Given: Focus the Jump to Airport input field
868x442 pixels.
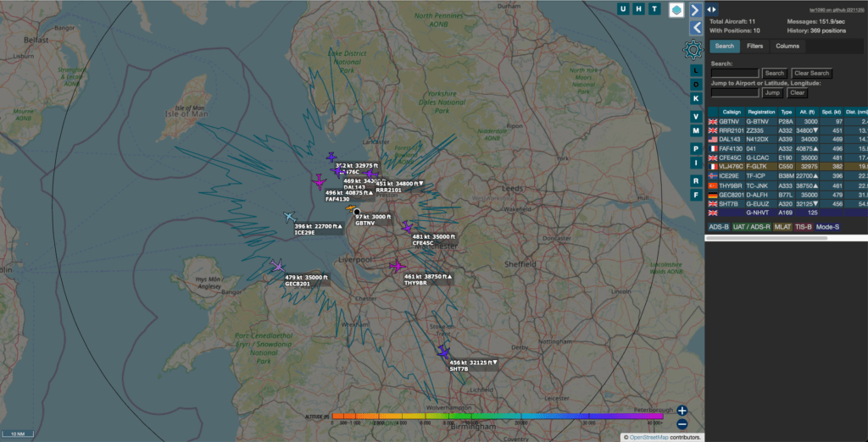Looking at the screenshot, I should pos(735,93).
